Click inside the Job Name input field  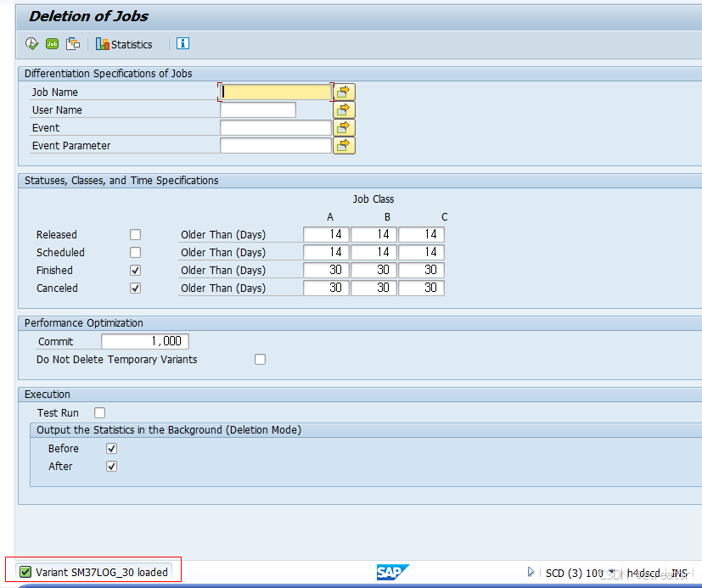coord(272,91)
